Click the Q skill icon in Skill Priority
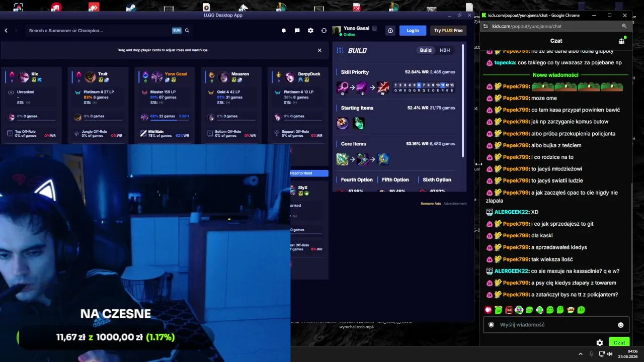Image resolution: width=644 pixels, height=362 pixels. coord(343,87)
